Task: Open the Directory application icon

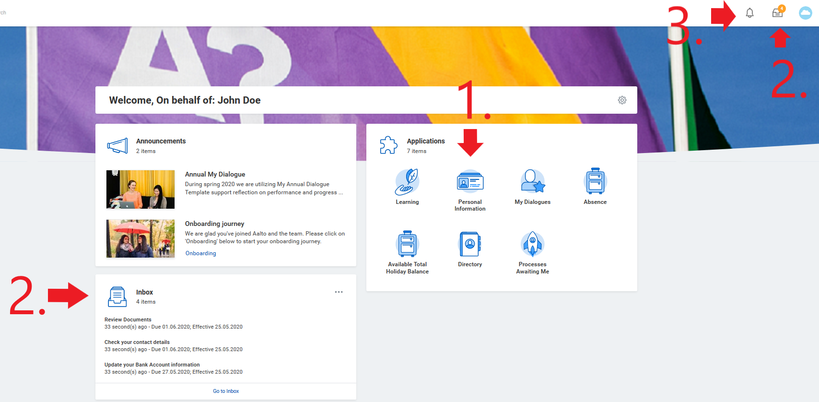Action: pyautogui.click(x=470, y=244)
